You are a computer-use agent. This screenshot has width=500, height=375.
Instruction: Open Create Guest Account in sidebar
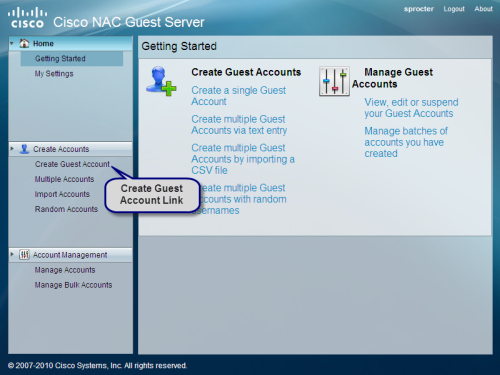pyautogui.click(x=72, y=164)
